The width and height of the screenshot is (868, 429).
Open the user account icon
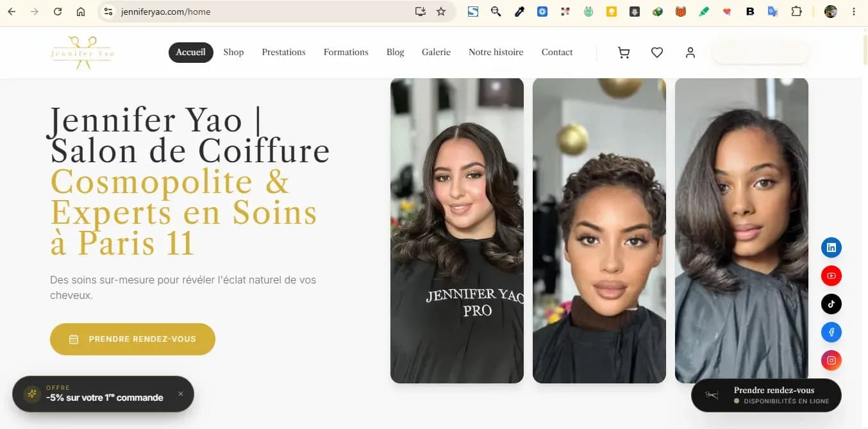pos(690,53)
